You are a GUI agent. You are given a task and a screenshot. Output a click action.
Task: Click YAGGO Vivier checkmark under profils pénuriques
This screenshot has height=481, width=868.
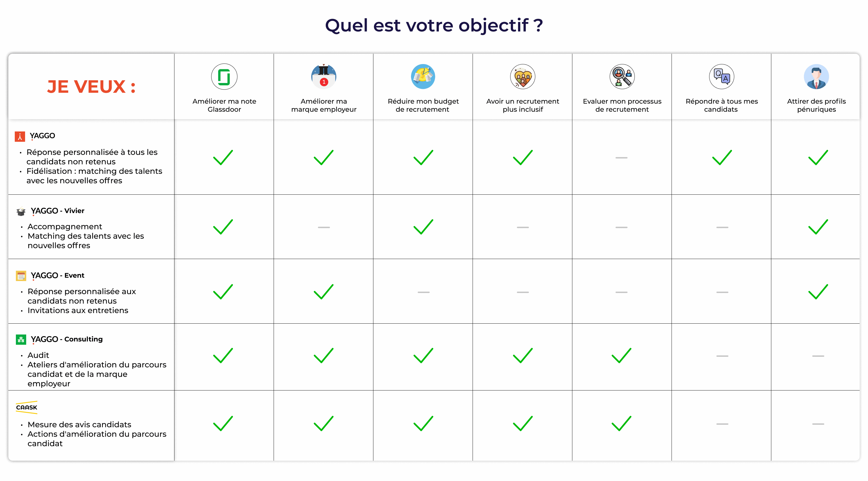point(818,227)
